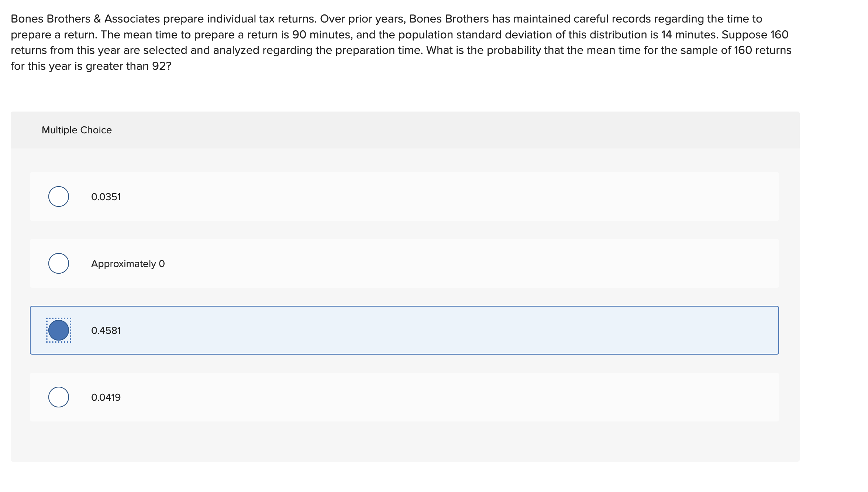Screen dimensions: 868x492
Task: Select the radio button for Approximately 0
Action: tap(58, 263)
